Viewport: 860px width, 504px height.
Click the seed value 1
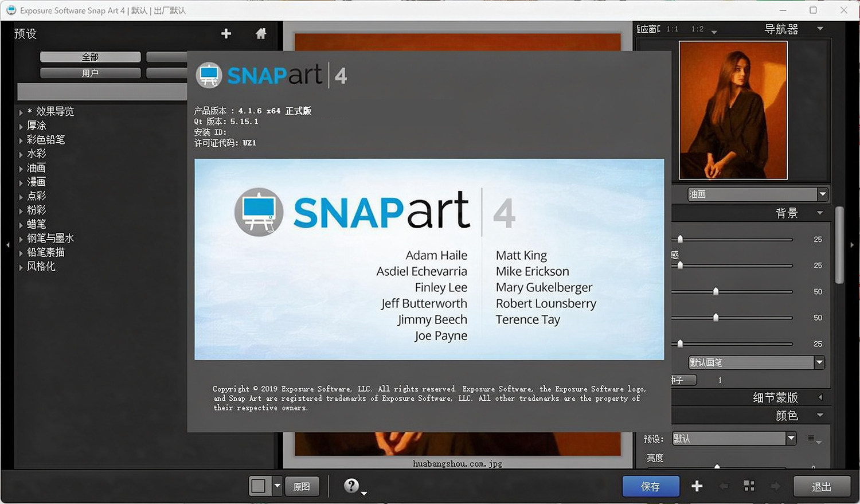point(720,380)
